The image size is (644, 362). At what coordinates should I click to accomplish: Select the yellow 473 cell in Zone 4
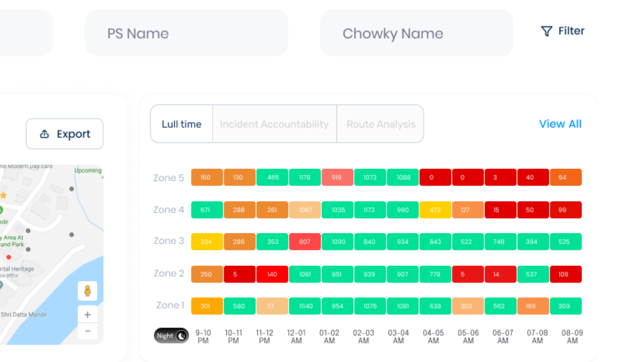435,210
